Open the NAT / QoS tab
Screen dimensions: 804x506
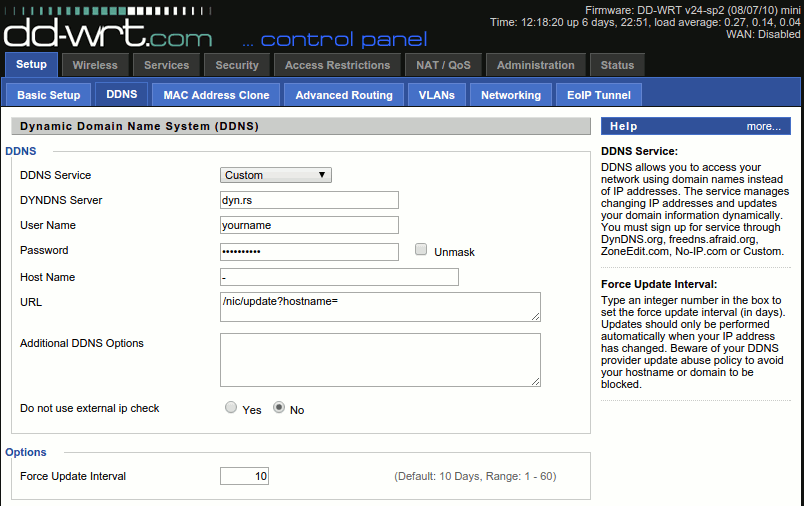(x=443, y=65)
